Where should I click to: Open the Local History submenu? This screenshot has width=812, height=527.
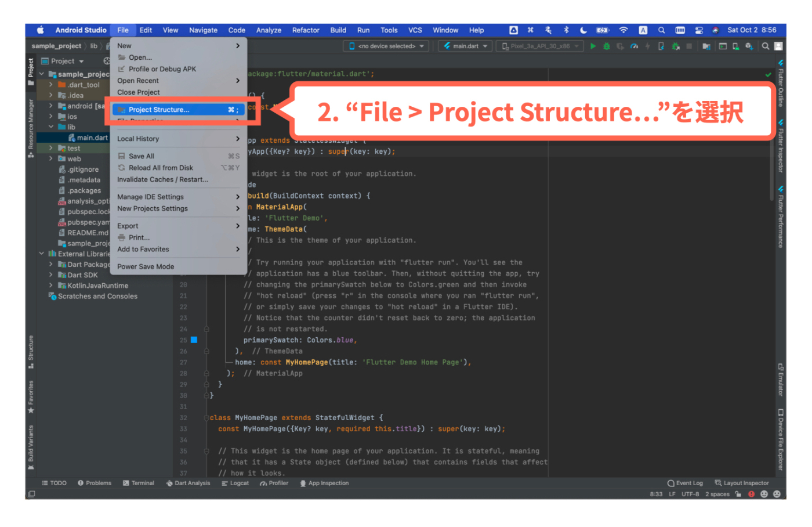tap(179, 139)
